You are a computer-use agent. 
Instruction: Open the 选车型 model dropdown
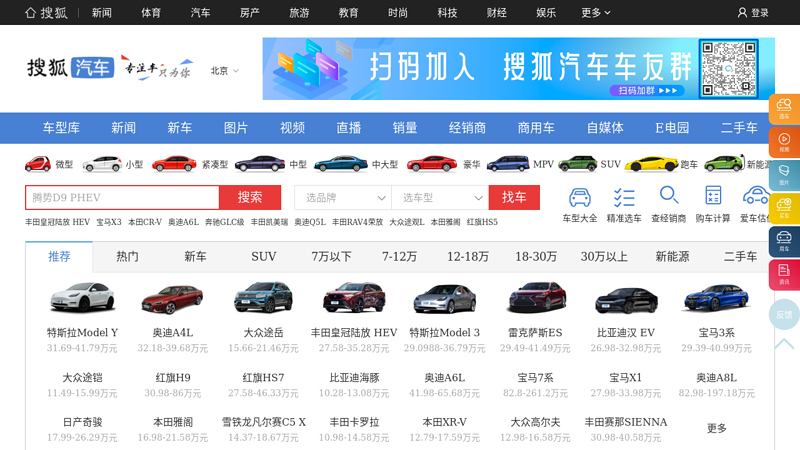pos(440,197)
